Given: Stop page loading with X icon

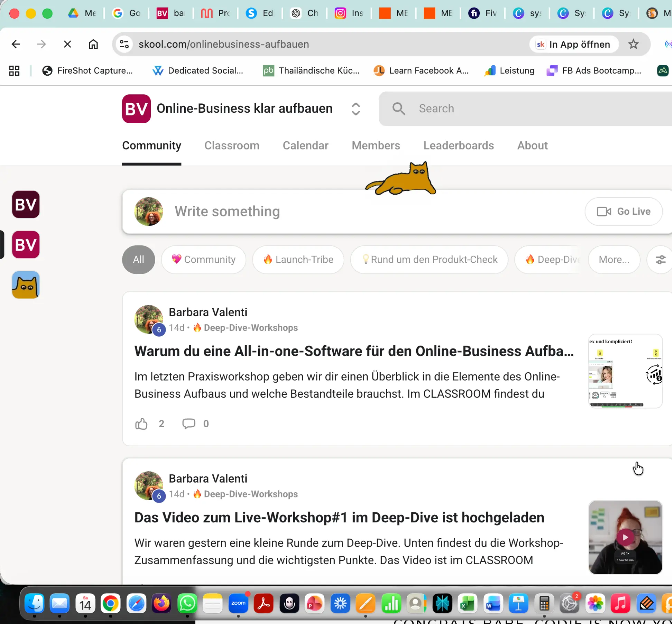Looking at the screenshot, I should [x=67, y=44].
